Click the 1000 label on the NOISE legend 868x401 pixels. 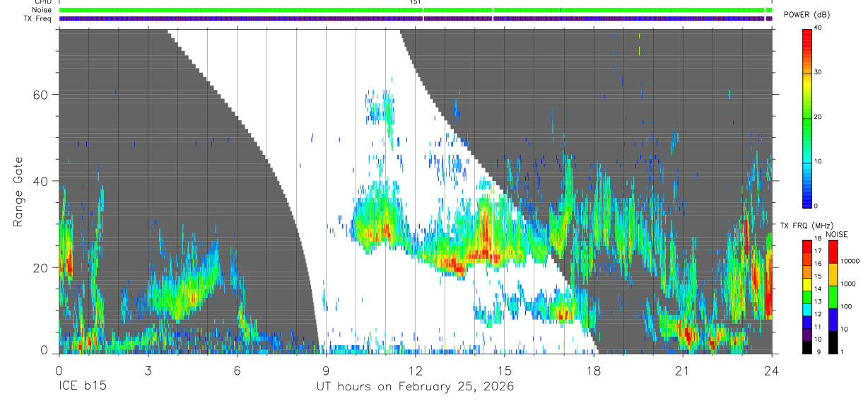point(848,284)
